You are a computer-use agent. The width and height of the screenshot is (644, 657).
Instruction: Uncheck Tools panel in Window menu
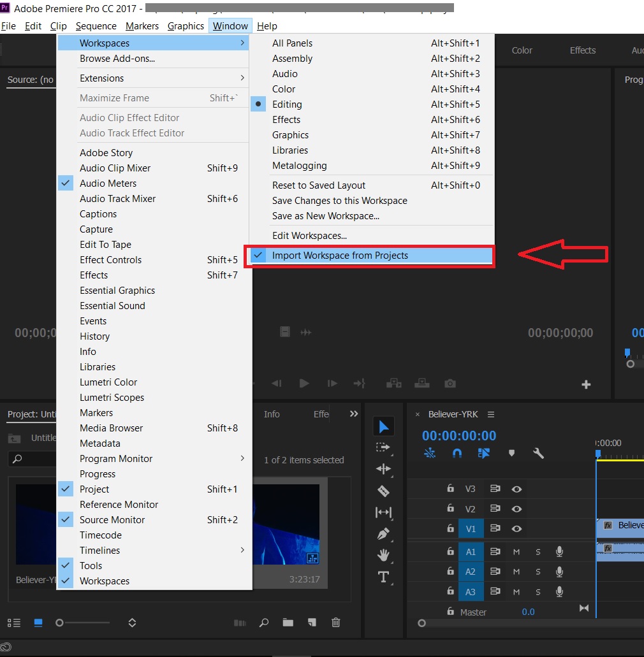(154, 566)
